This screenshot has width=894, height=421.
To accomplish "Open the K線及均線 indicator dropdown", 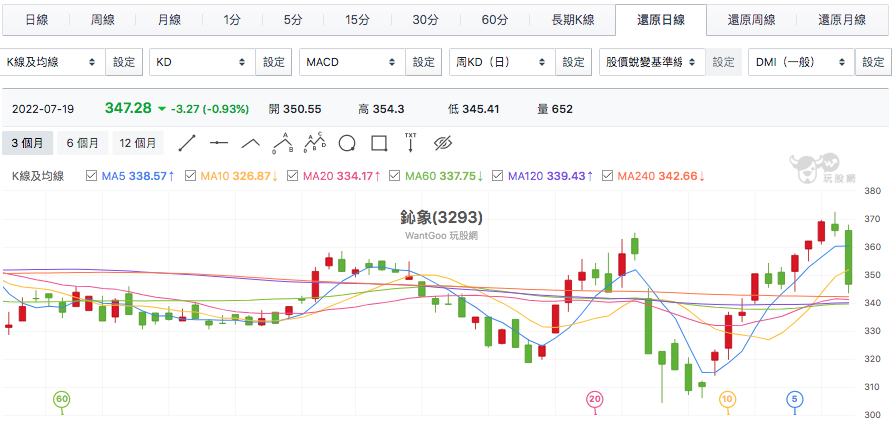I will [x=53, y=62].
